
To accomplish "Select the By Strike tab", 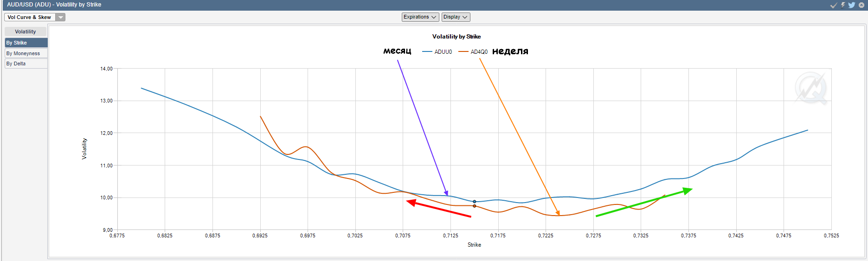I will 26,43.
